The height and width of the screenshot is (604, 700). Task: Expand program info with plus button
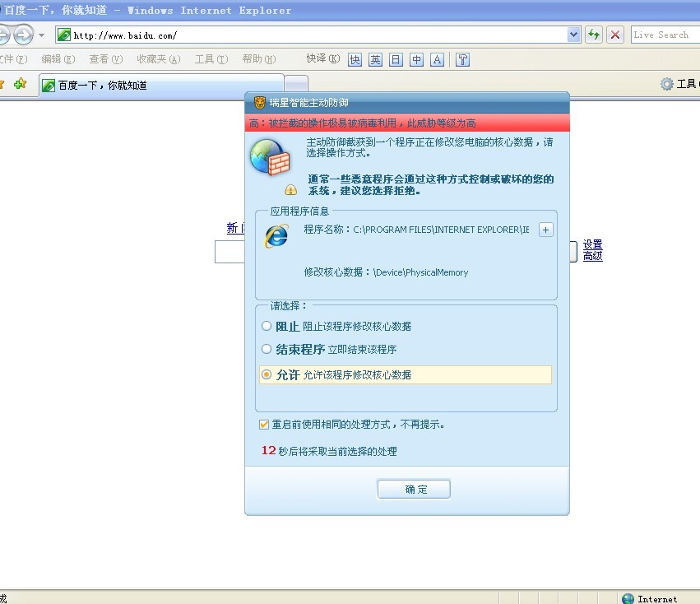[545, 230]
